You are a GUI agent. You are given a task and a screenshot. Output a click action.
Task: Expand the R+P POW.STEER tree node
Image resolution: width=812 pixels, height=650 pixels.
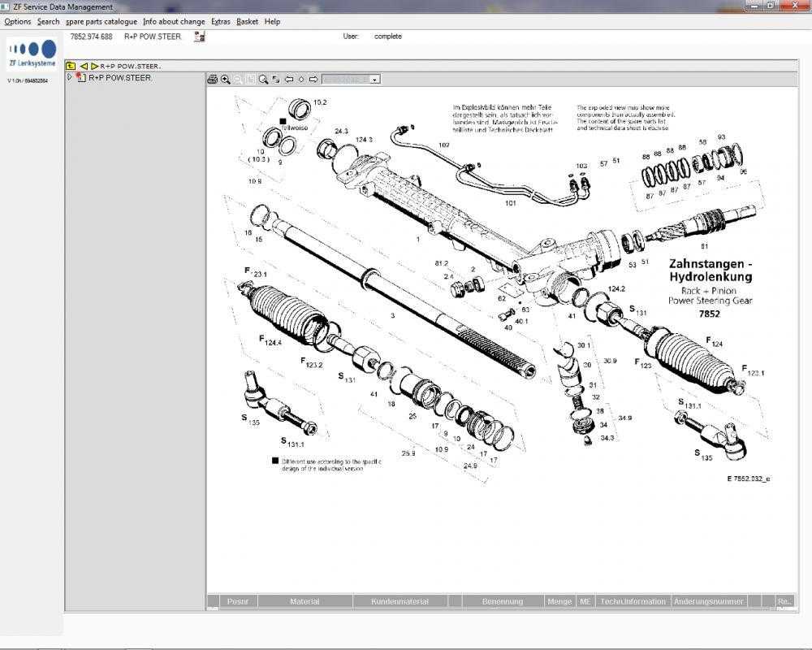pos(70,78)
